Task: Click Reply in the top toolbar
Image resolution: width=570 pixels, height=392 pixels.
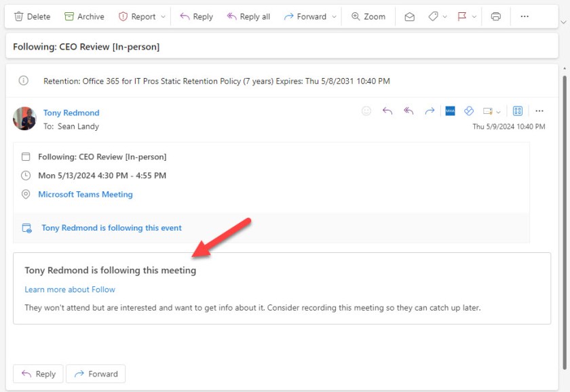Action: click(196, 17)
